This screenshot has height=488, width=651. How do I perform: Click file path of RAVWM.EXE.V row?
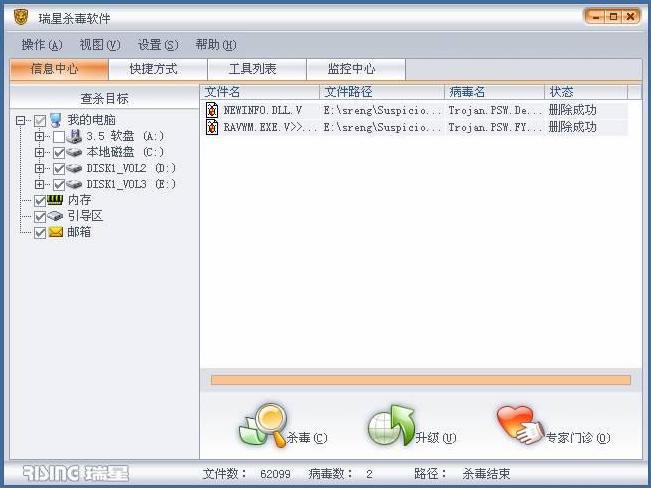point(382,128)
